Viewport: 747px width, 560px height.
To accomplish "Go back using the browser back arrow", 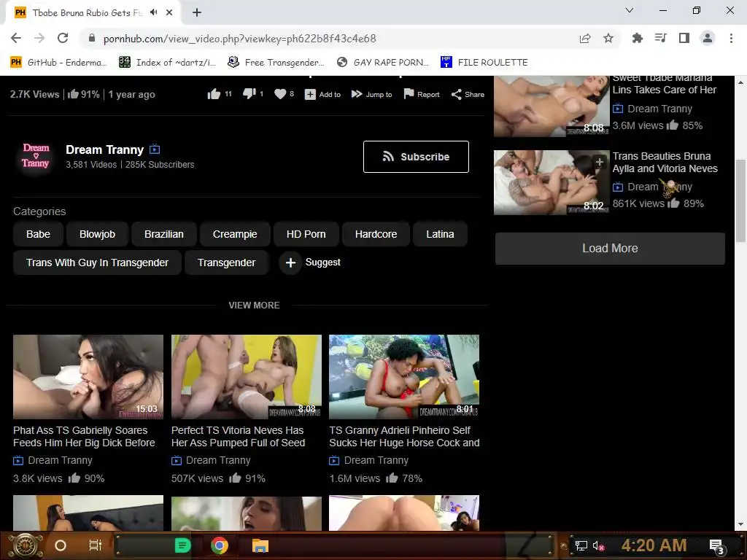I will [16, 38].
